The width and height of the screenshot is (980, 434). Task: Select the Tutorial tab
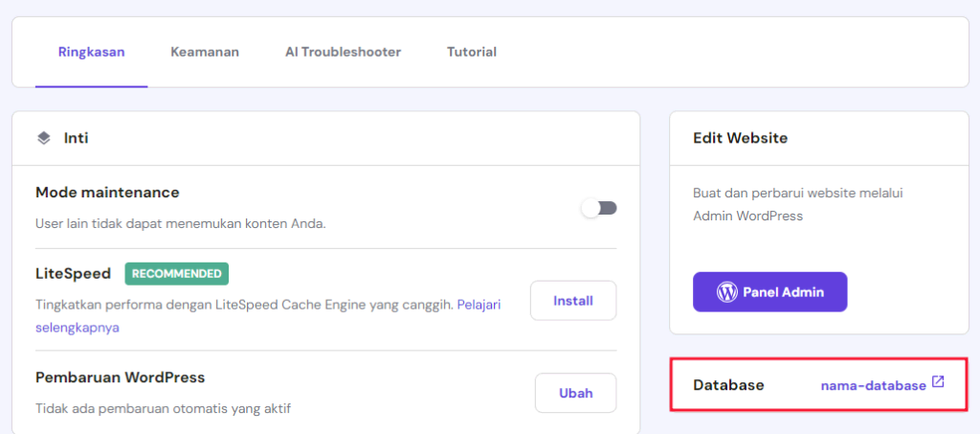click(472, 52)
